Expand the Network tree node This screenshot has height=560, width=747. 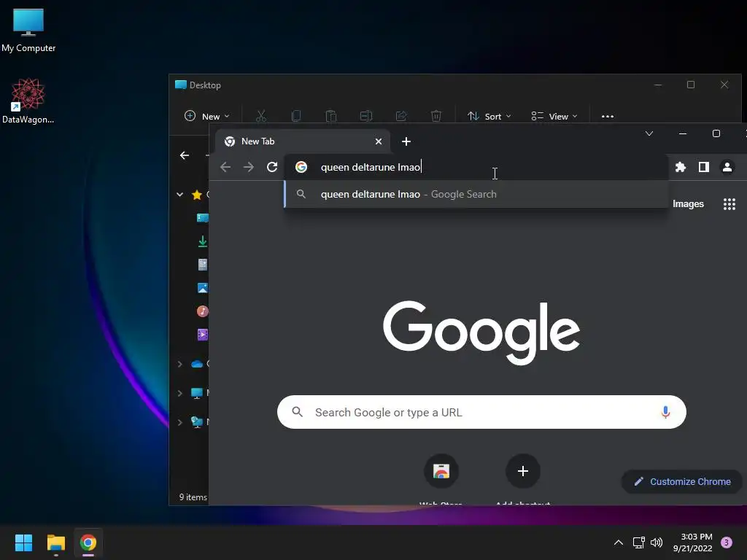coord(179,422)
